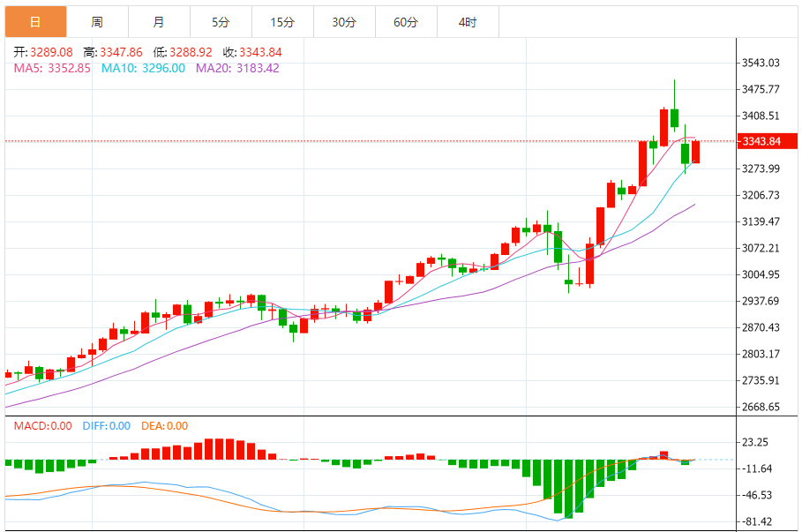The image size is (802, 532).
Task: Open the 4时 timeframe tab
Action: [468, 22]
